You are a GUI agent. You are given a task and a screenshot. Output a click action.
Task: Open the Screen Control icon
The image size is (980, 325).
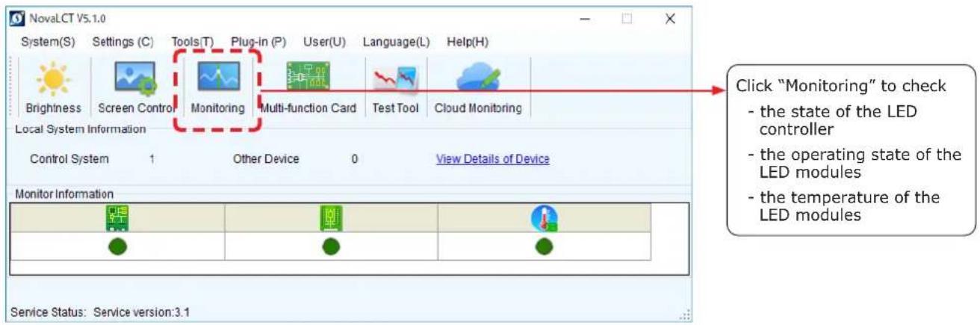[x=135, y=80]
